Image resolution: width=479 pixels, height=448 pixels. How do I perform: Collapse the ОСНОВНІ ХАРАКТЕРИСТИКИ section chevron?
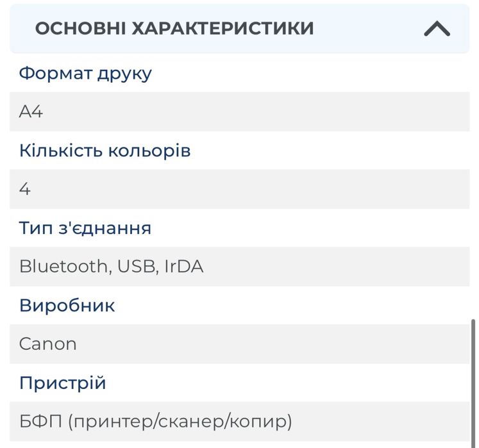(x=437, y=29)
